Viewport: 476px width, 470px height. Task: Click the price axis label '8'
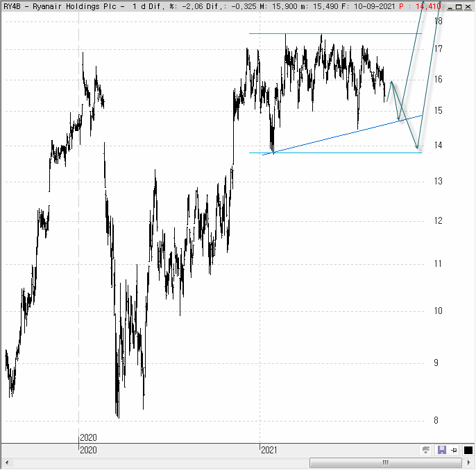pos(436,420)
